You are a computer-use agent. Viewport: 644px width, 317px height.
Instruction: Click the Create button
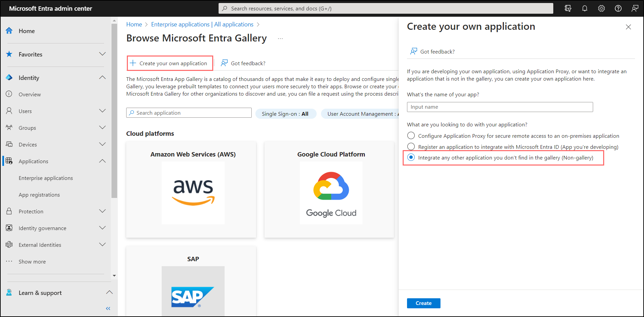pos(423,303)
